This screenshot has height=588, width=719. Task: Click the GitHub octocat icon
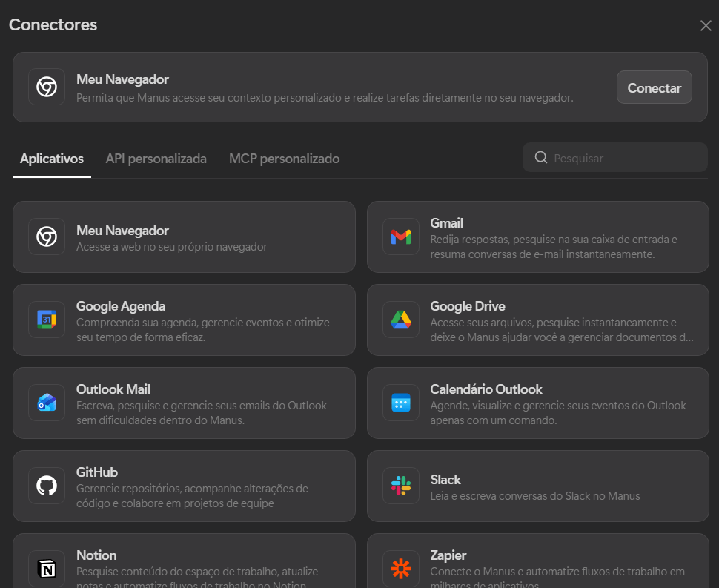(47, 486)
